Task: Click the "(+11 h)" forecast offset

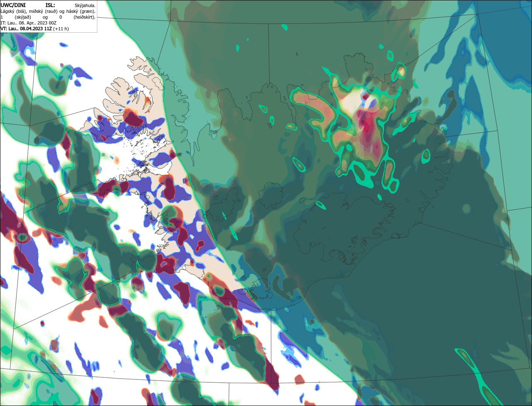Action: tap(61, 29)
